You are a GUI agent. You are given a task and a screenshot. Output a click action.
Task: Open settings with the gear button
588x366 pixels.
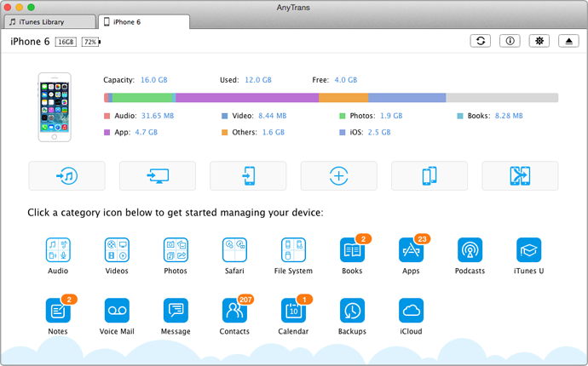click(x=539, y=41)
